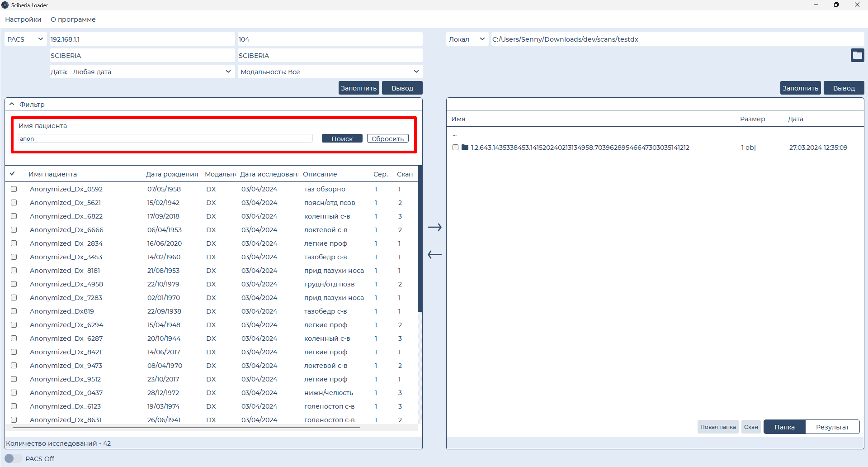Click the right arrow transfer icon
868x467 pixels.
(434, 227)
